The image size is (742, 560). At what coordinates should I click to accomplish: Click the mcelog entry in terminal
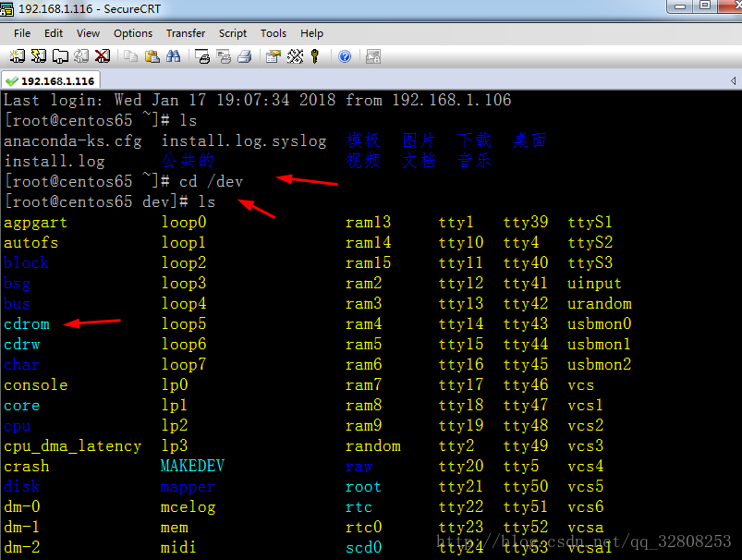pos(188,507)
